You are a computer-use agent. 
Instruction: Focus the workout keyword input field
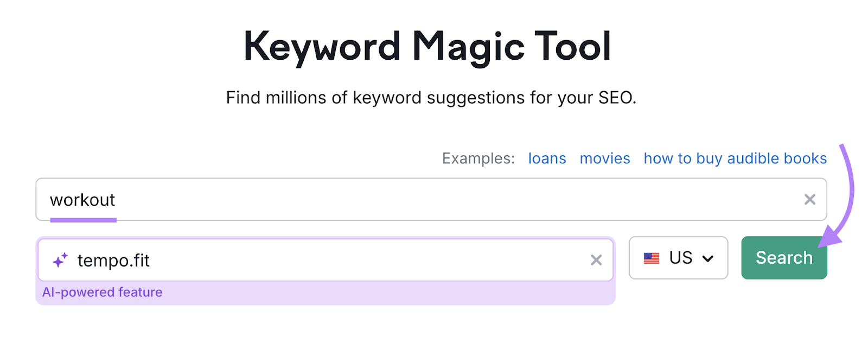(x=325, y=200)
